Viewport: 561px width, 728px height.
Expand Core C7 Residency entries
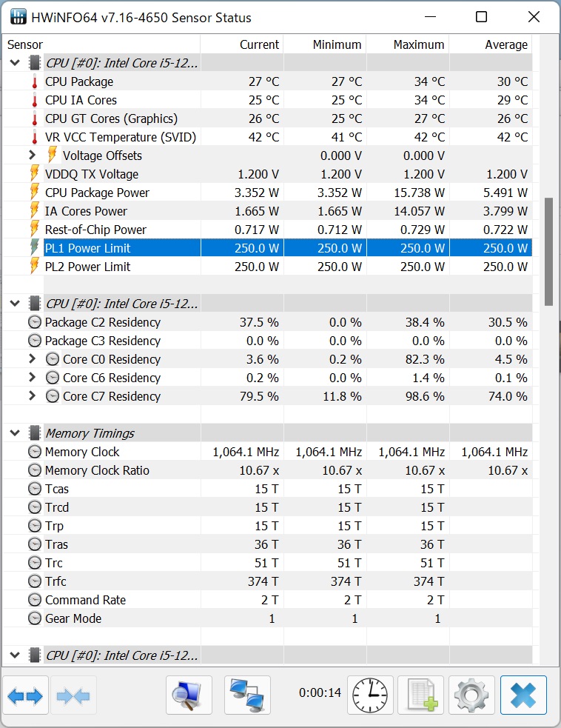32,396
